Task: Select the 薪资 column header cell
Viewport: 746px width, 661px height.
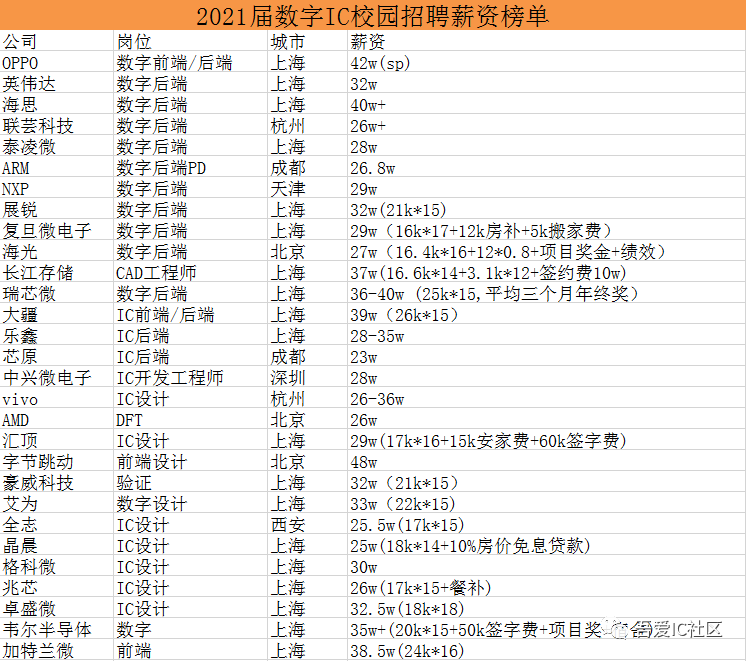Action: (x=546, y=41)
